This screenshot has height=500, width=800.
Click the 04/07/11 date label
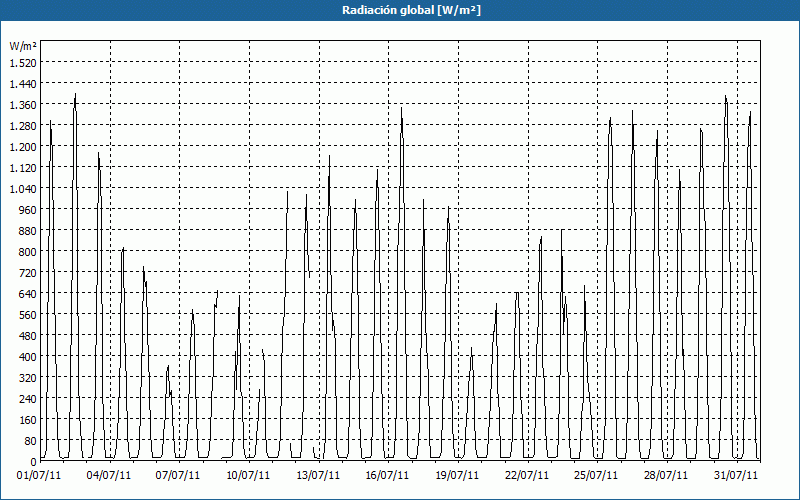coord(109,476)
